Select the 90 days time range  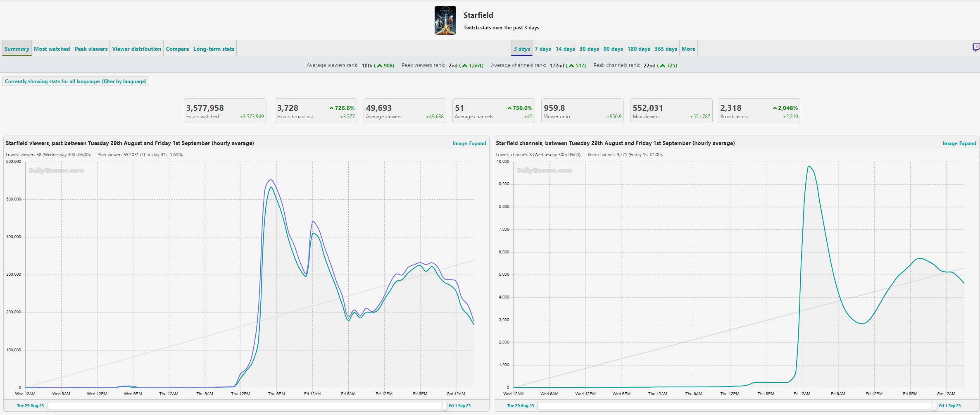[x=613, y=49]
